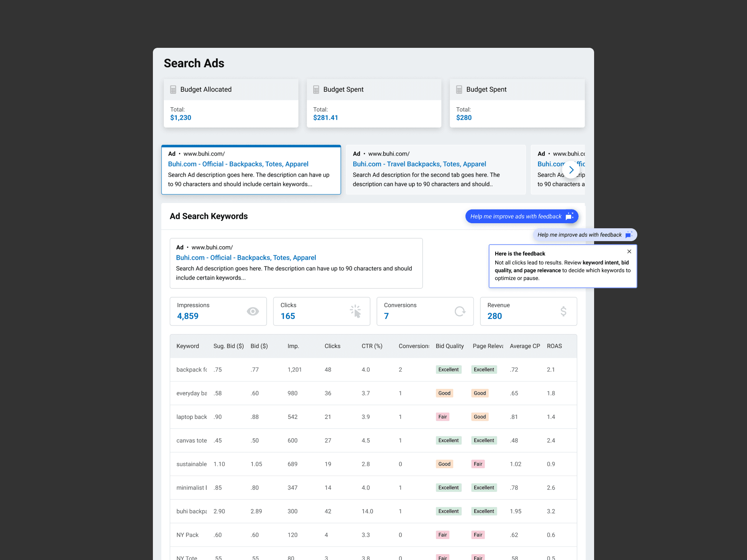Click the dollar icon in the Revenue card

(563, 311)
